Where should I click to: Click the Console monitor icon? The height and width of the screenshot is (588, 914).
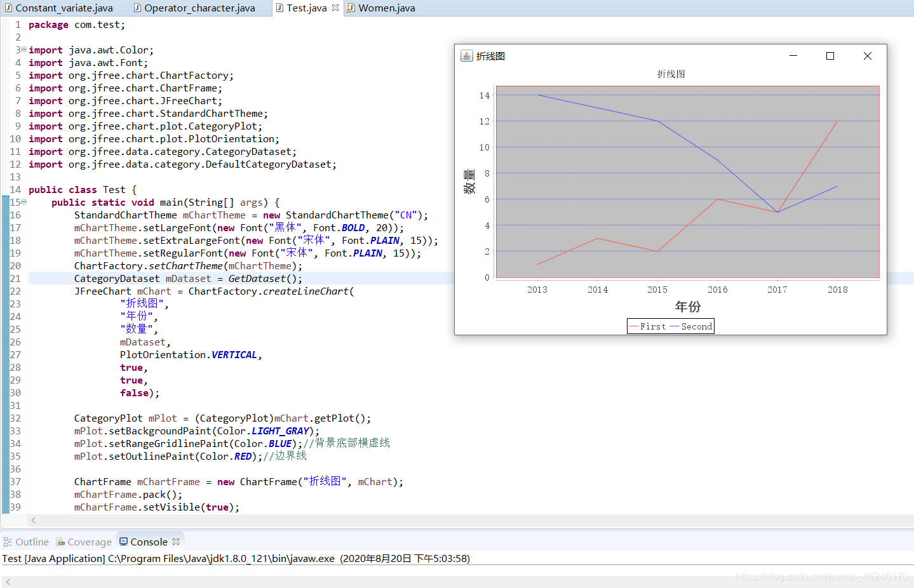123,542
